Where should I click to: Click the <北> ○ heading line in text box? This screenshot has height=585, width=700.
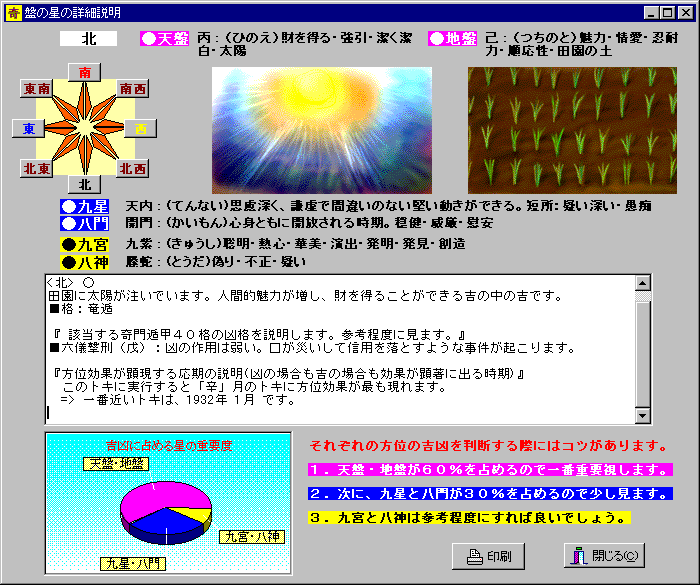pyautogui.click(x=71, y=283)
